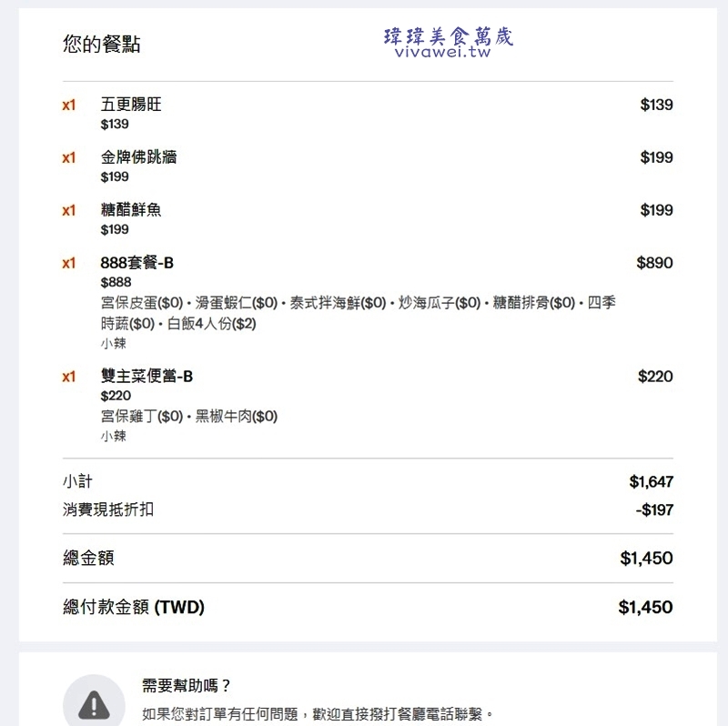The width and height of the screenshot is (728, 726).
Task: Open the vivawei.tw watermark link
Action: 443,53
